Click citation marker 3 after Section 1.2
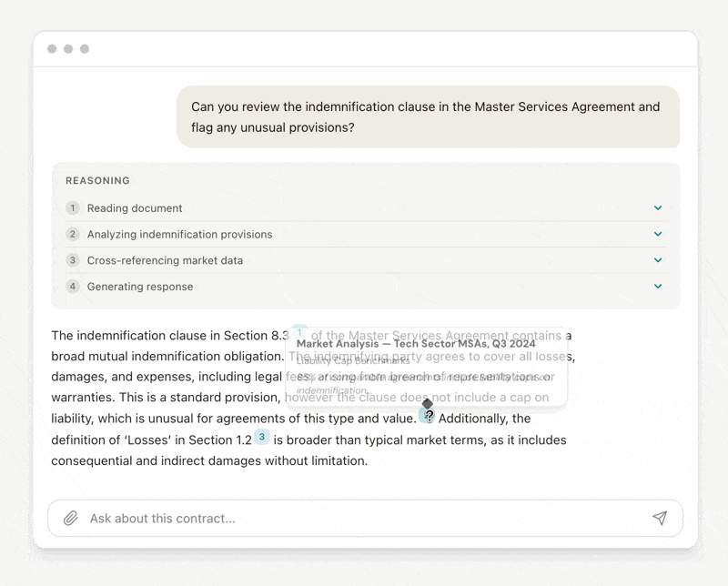Image resolution: width=728 pixels, height=586 pixels. click(262, 438)
